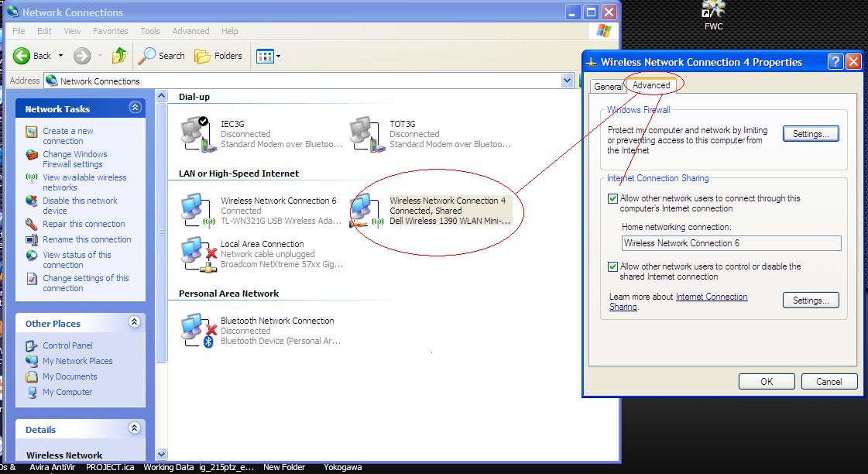Click the PROJECT.ica desktop file label
The image size is (868, 474).
click(110, 467)
